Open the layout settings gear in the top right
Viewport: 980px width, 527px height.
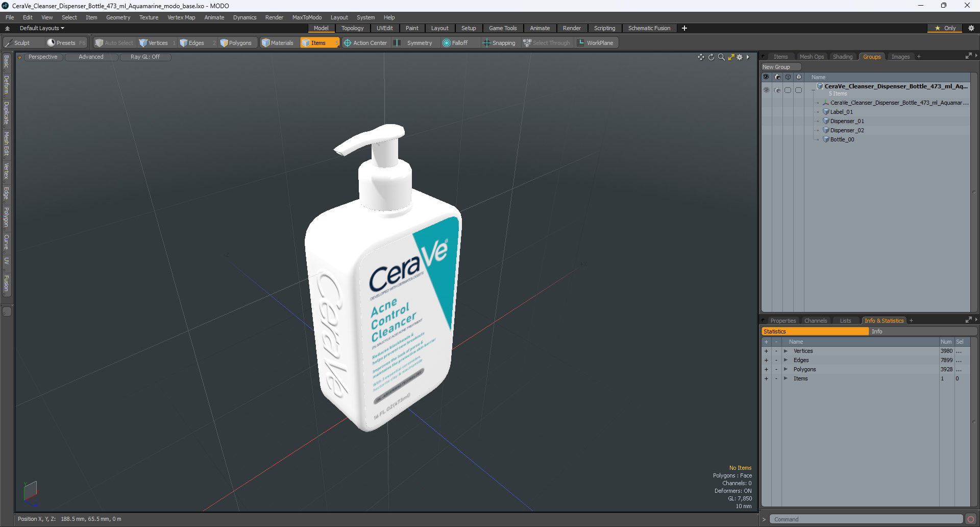click(971, 28)
